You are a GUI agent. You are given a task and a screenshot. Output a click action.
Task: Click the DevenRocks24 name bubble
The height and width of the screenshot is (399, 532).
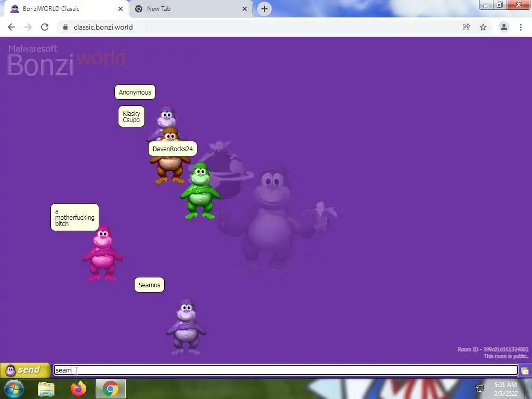[172, 149]
